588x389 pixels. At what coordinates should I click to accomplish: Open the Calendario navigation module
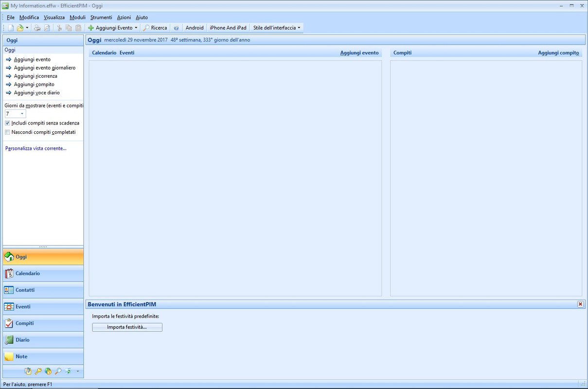pyautogui.click(x=43, y=273)
